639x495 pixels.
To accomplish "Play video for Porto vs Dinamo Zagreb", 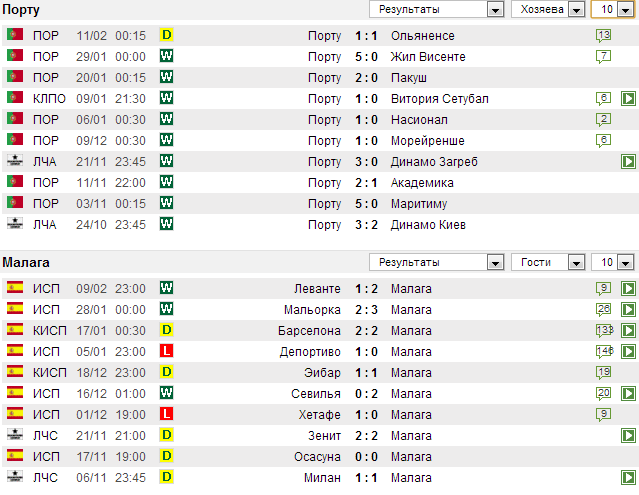I will [x=628, y=161].
